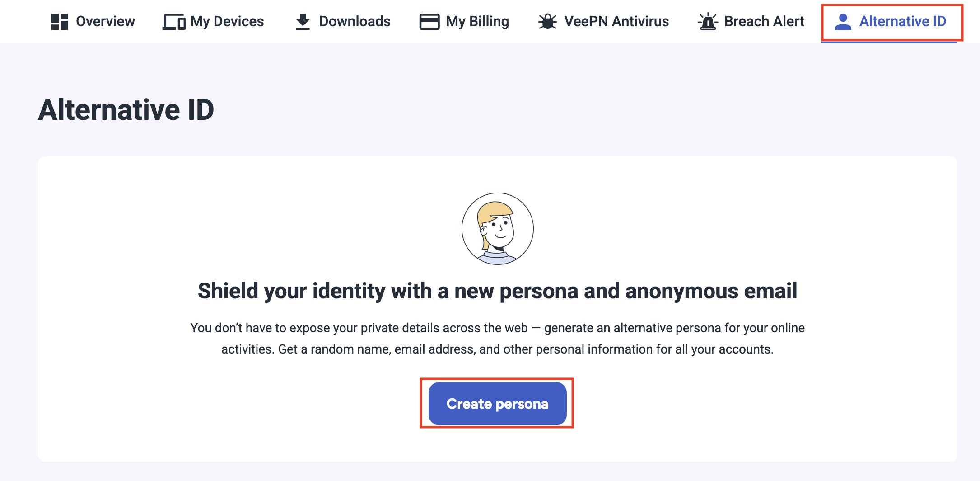The width and height of the screenshot is (980, 481).
Task: Click the Alternative ID person icon
Action: [x=843, y=22]
